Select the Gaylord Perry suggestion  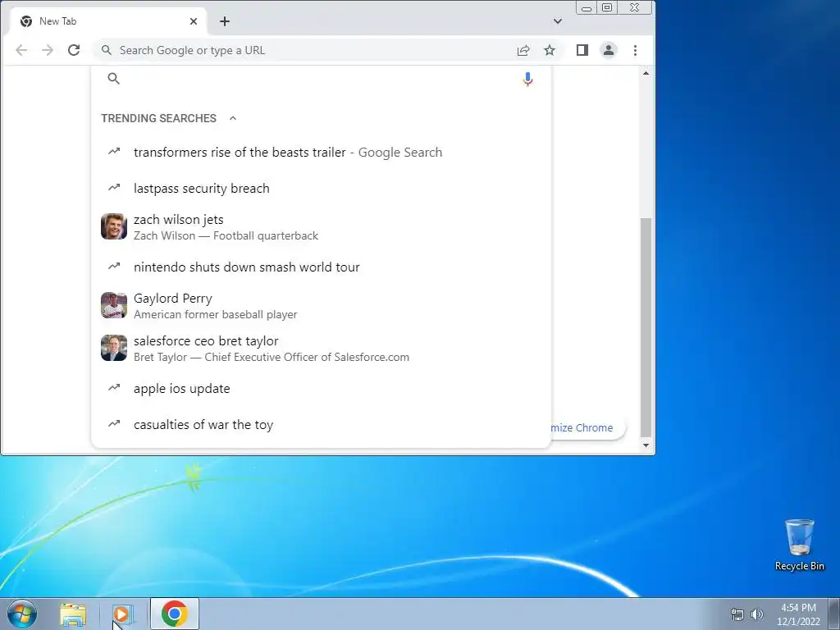tap(322, 306)
